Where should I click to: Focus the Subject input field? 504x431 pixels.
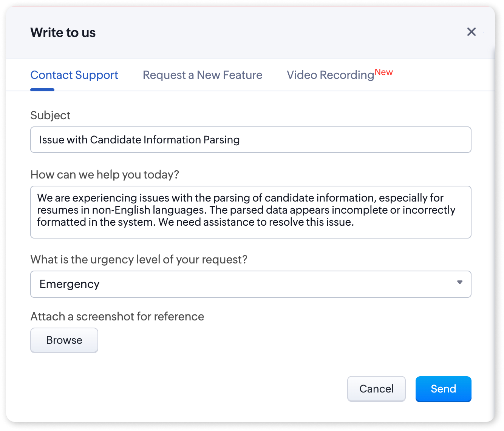[x=250, y=140]
